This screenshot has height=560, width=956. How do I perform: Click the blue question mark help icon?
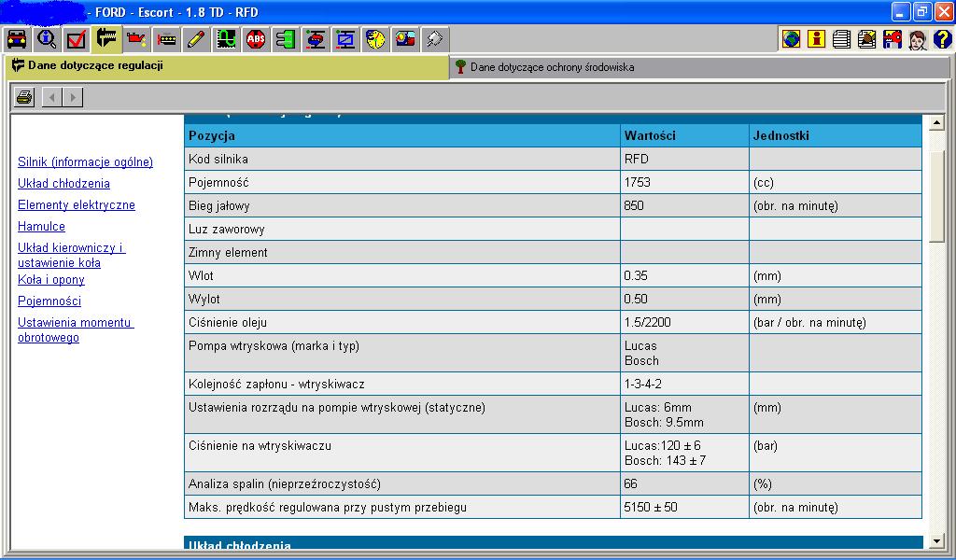coord(942,39)
